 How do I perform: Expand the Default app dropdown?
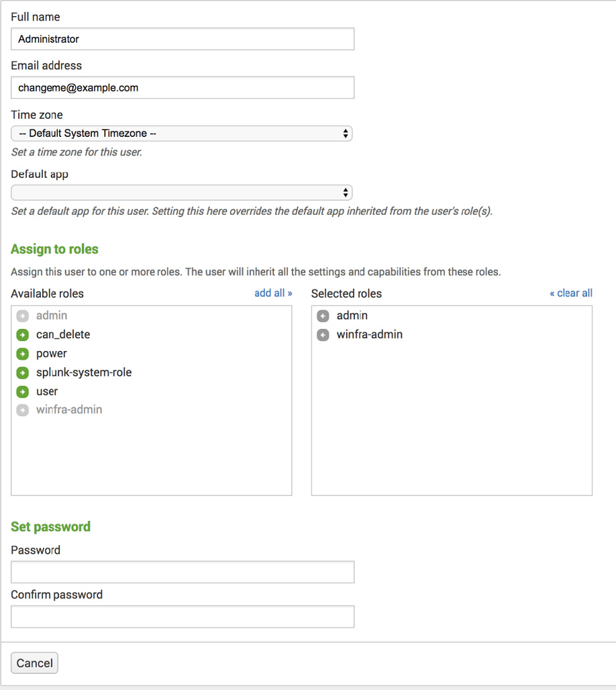point(182,193)
